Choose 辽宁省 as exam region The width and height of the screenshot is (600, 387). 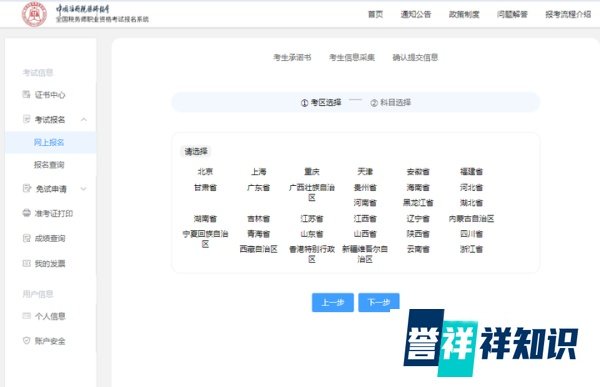(x=418, y=219)
